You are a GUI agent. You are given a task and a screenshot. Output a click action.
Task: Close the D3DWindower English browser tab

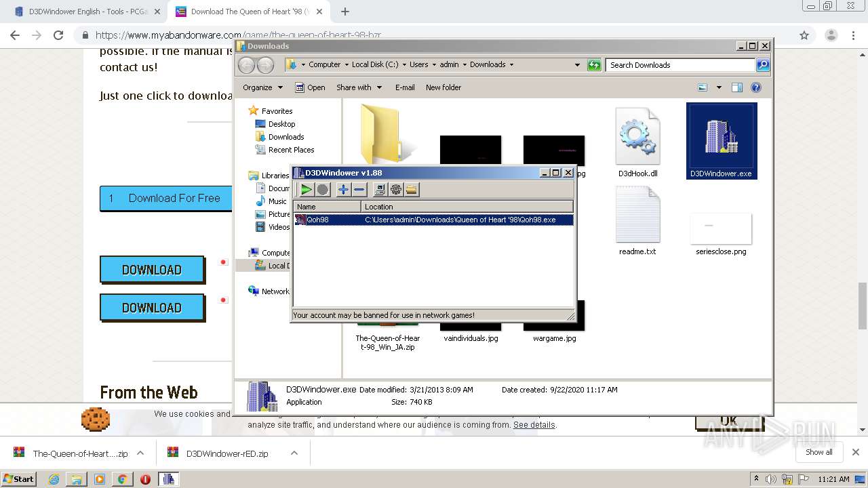tap(157, 12)
